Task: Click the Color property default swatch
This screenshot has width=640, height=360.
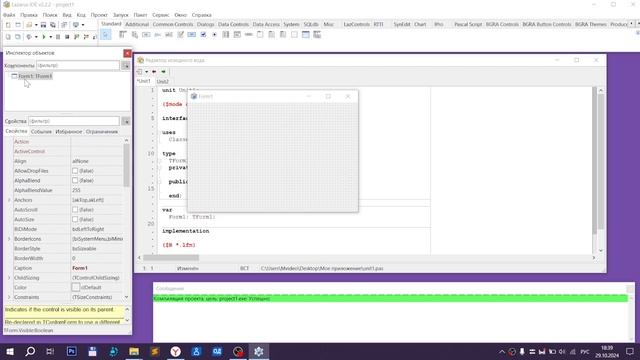Action: tap(76, 287)
